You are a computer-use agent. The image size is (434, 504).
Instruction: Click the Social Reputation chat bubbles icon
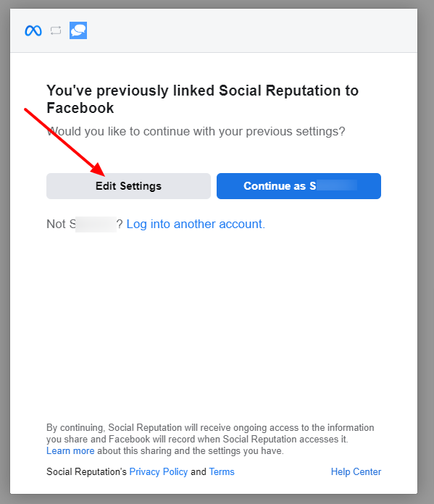(78, 30)
